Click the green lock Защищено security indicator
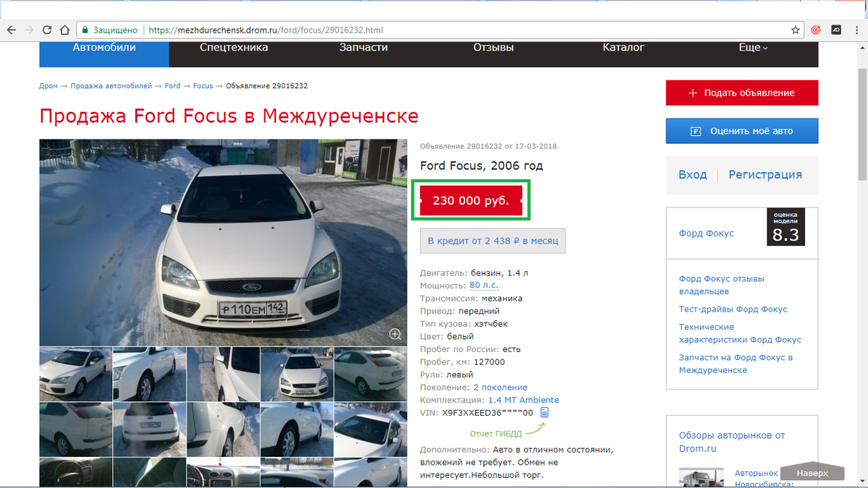 tap(110, 30)
